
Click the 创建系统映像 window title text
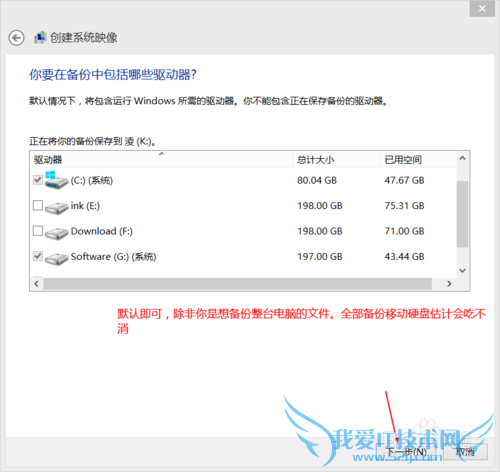coord(84,37)
